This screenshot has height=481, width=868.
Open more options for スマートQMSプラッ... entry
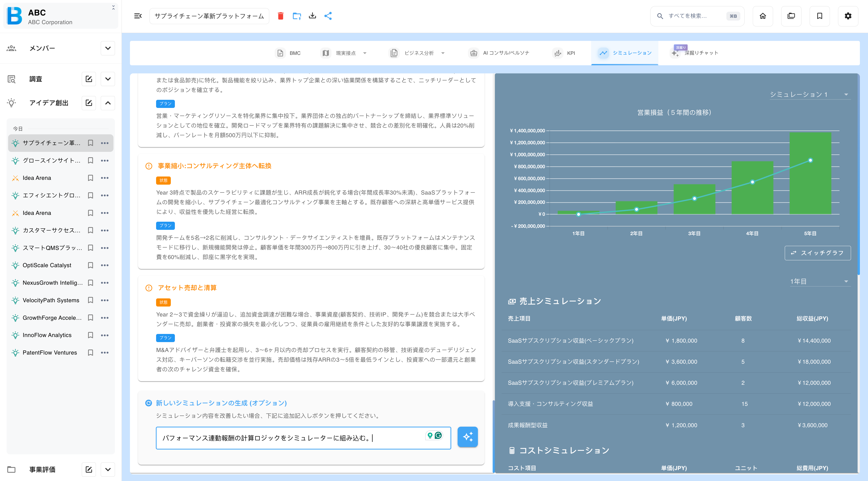coord(105,248)
